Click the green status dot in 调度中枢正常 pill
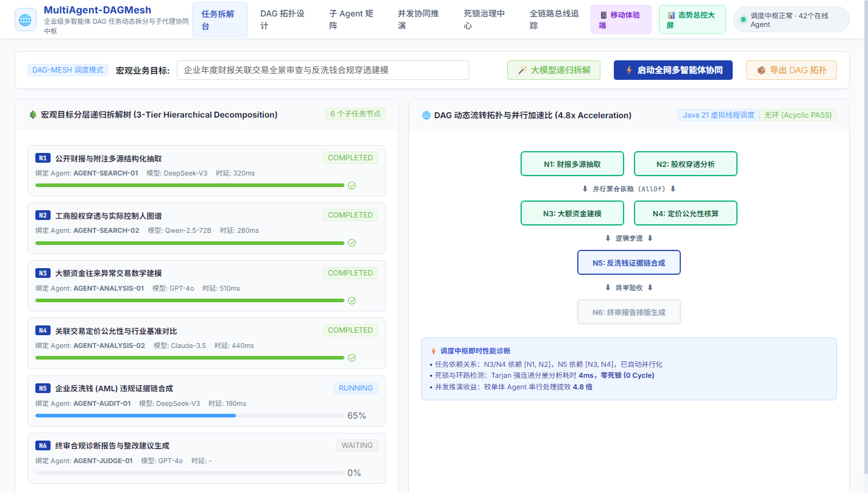Screen dimensions: 868x493 (x=743, y=20)
